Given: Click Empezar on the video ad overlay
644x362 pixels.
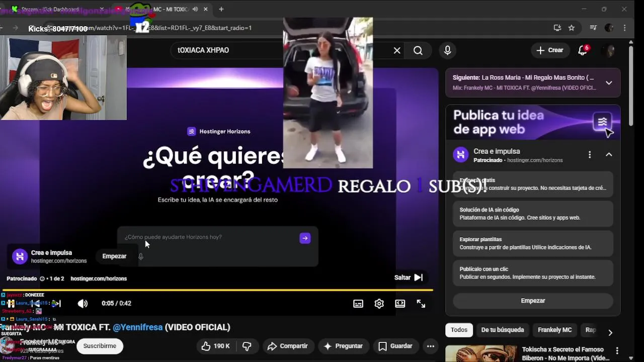Looking at the screenshot, I should [114, 256].
